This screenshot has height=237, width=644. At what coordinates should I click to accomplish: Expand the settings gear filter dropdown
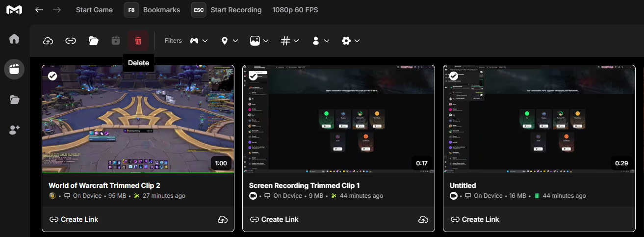tap(351, 41)
